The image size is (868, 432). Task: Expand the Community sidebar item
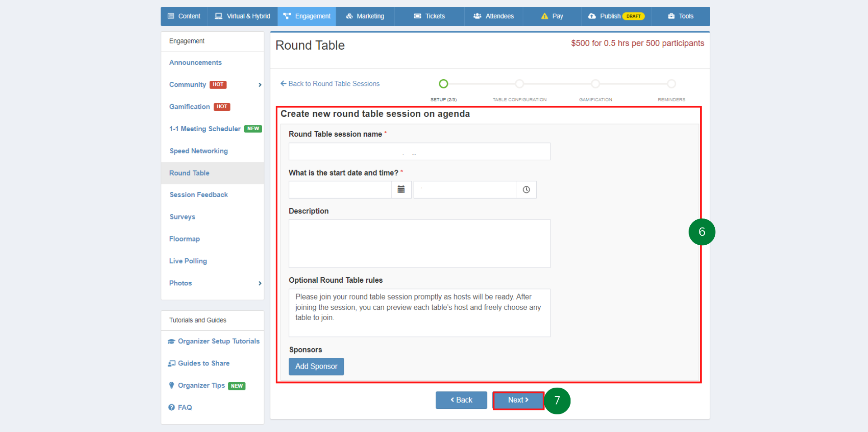pos(260,85)
